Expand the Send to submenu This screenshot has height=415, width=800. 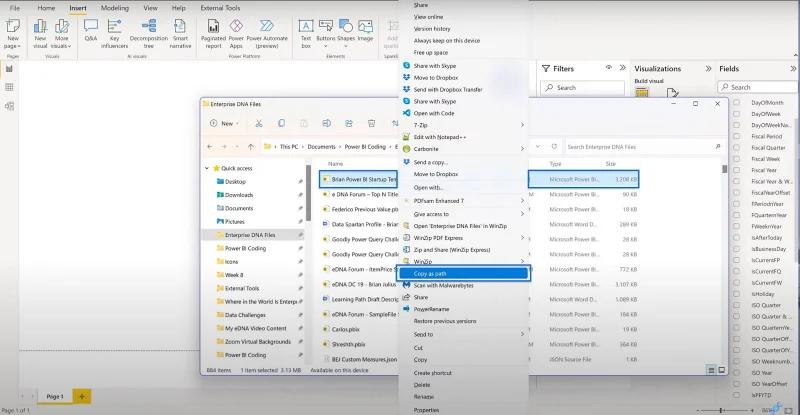522,334
